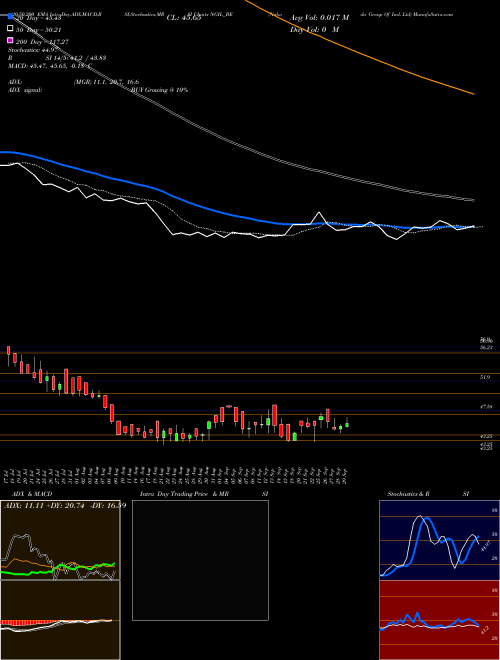The width and height of the screenshot is (500, 660).
Task: Click the blue 20 Day legend swatch
Action: point(11,17)
